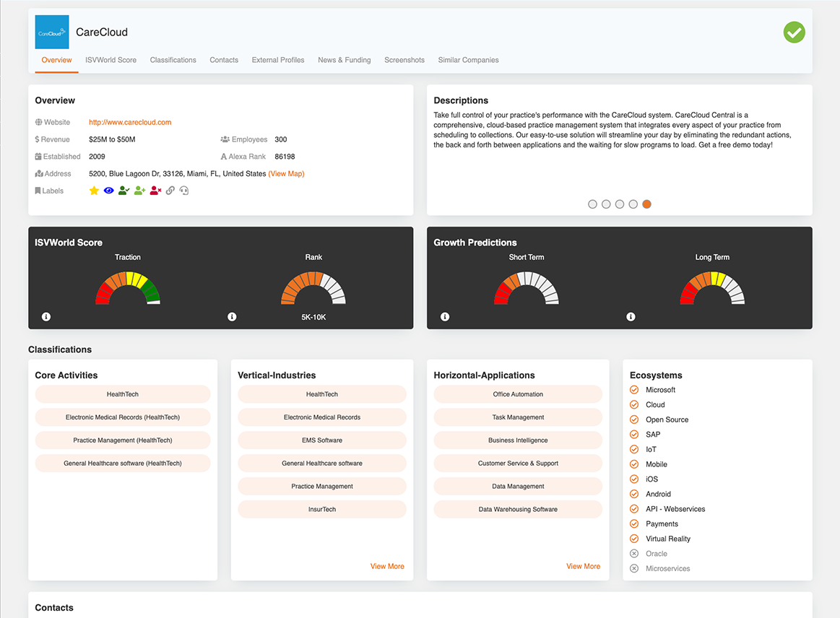The width and height of the screenshot is (840, 618).
Task: Click the View Map link next to the address
Action: [x=286, y=173]
